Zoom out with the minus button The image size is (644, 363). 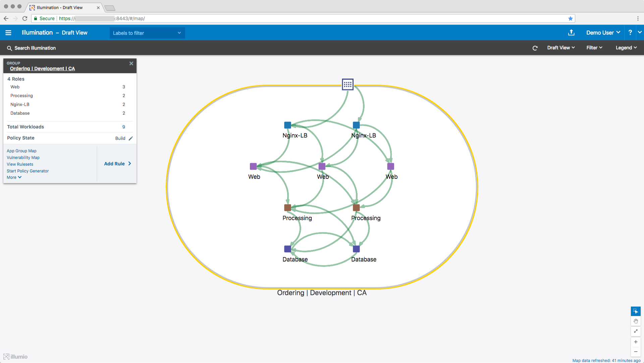(x=636, y=352)
